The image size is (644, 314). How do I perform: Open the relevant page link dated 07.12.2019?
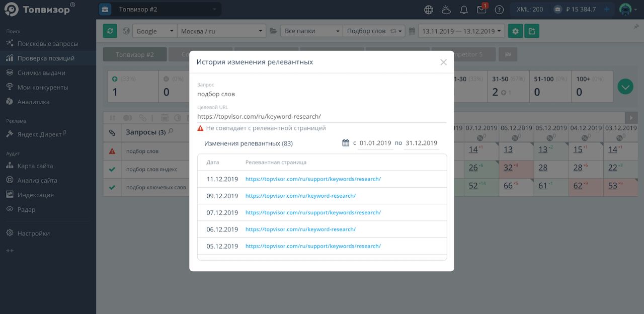[x=313, y=212]
